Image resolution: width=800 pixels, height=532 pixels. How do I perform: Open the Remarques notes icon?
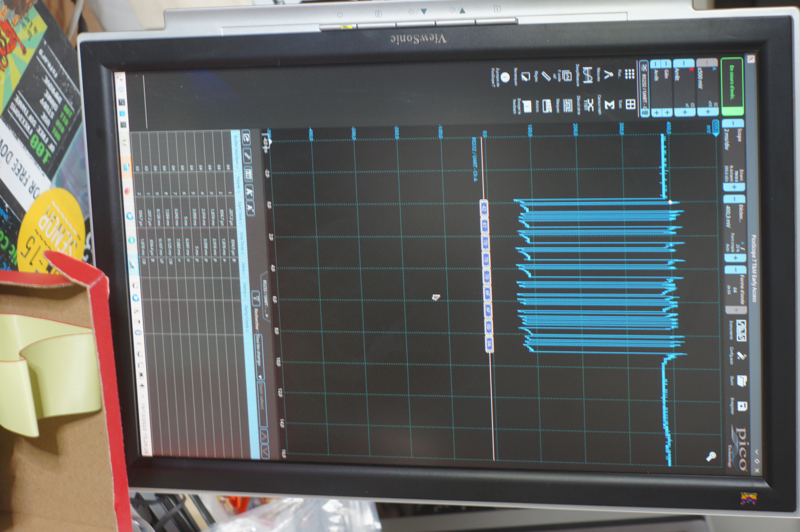point(526,77)
